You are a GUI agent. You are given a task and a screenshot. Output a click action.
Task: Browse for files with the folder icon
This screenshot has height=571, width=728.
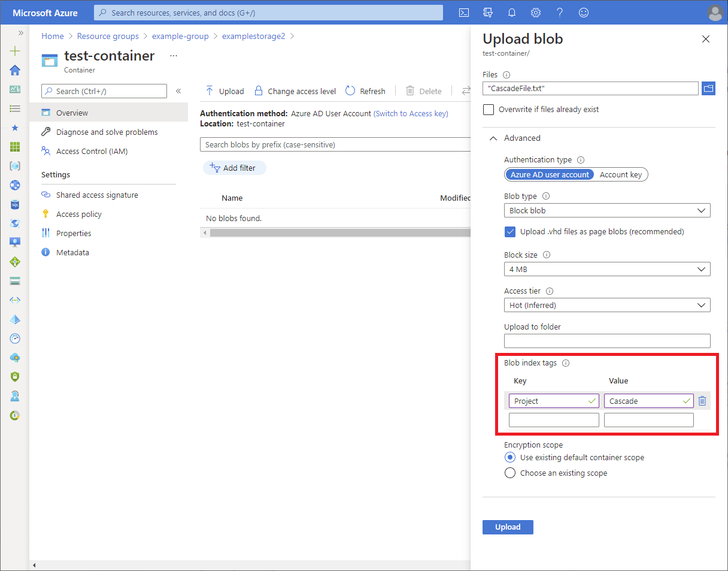[708, 88]
